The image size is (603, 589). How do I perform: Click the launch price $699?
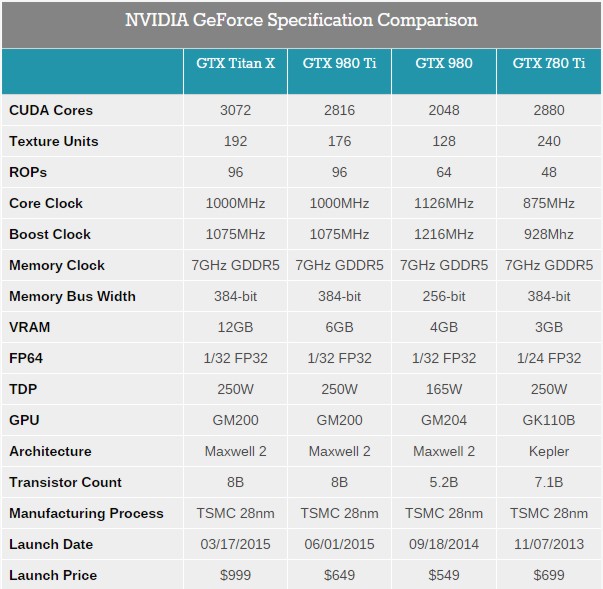click(549, 575)
